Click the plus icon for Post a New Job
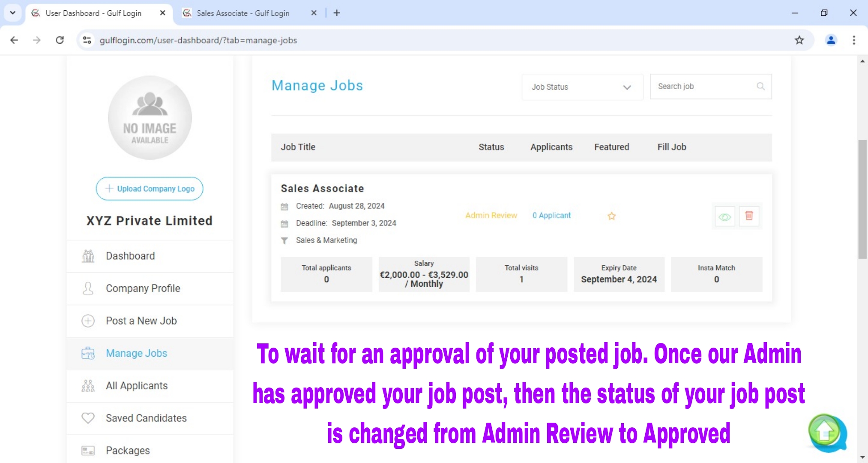 point(88,321)
